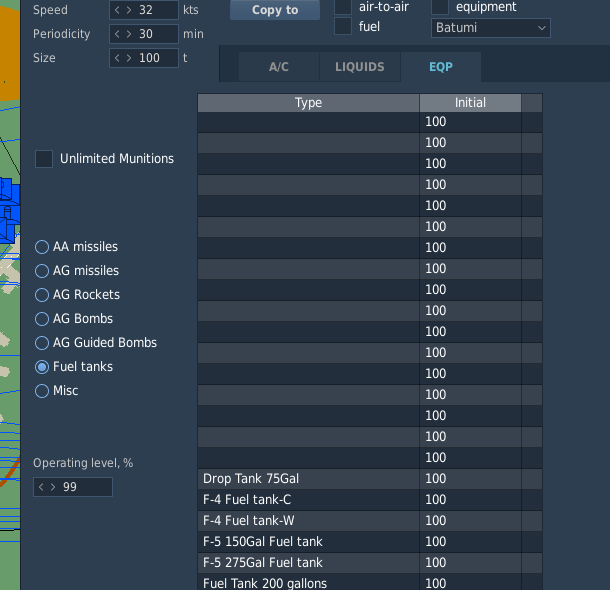Decrease Periodicity with the left arrow

(117, 34)
